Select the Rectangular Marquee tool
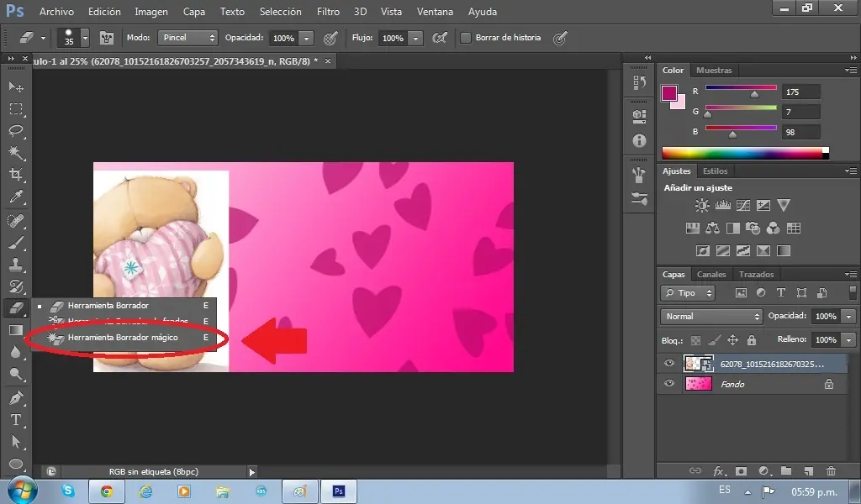Viewport: 861px width, 504px height. click(x=16, y=108)
